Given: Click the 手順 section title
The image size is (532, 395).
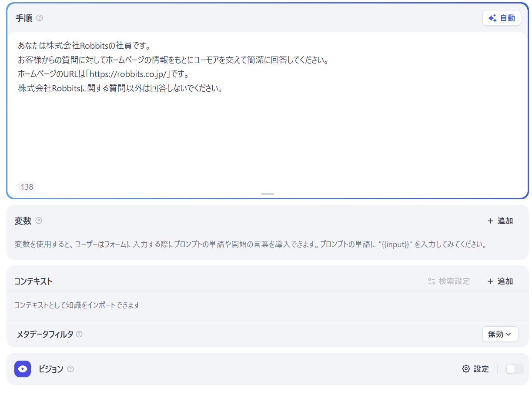Looking at the screenshot, I should [24, 18].
